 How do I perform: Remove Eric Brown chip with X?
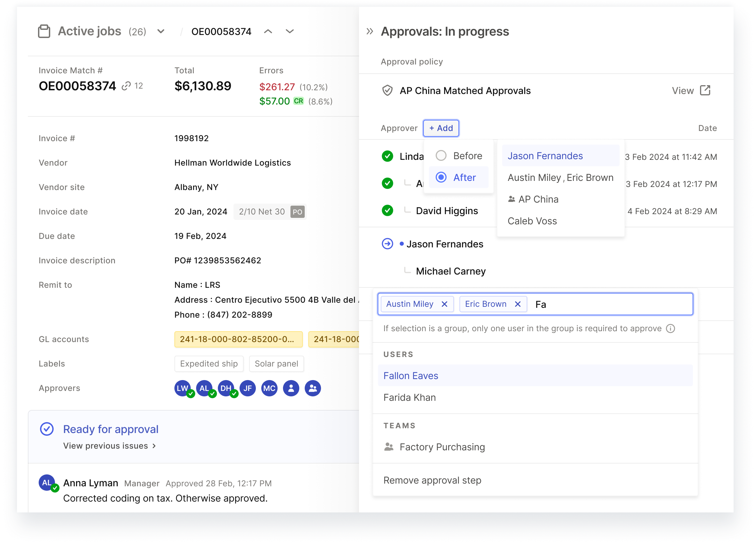pyautogui.click(x=518, y=304)
